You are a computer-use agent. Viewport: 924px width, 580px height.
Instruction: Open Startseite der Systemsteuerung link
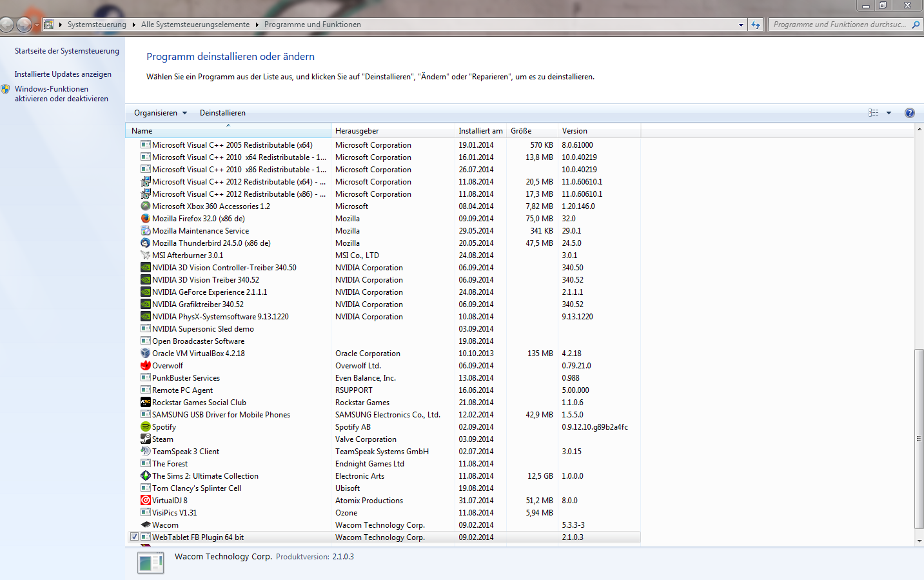(67, 51)
